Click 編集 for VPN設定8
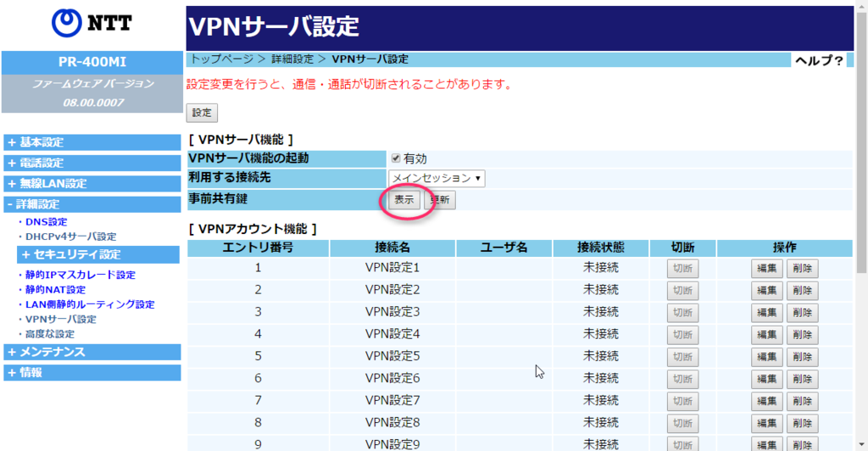 tap(766, 423)
